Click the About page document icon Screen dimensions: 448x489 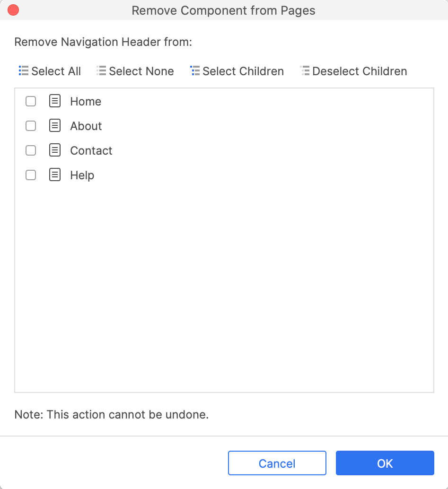[x=55, y=126]
